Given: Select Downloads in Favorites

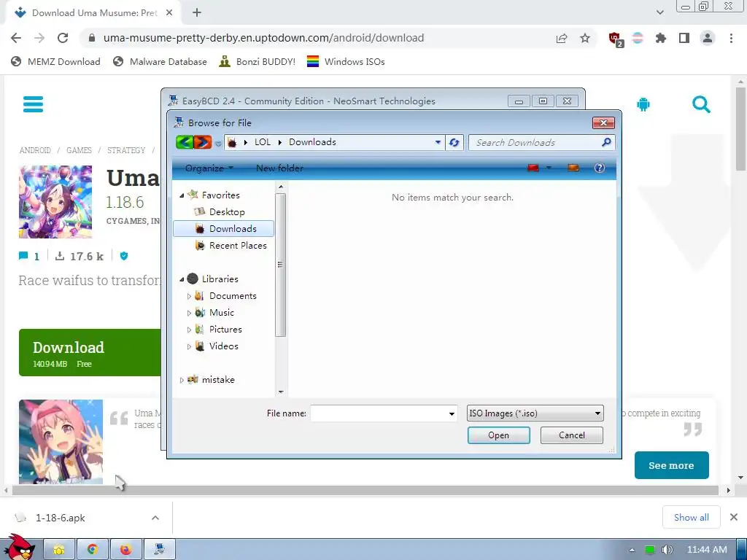Looking at the screenshot, I should click(x=223, y=228).
